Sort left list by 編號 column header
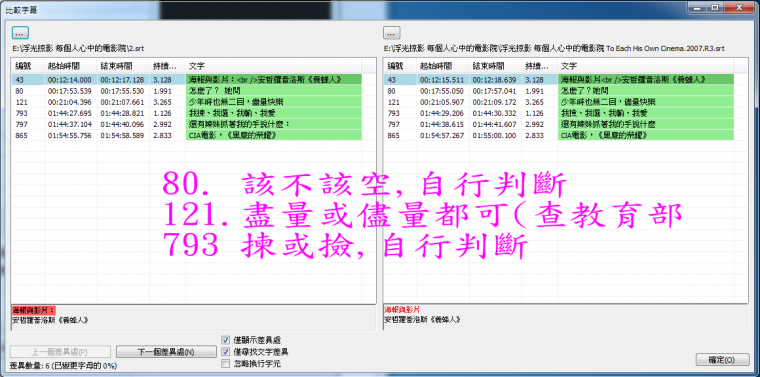The height and width of the screenshot is (377, 760). click(28, 66)
